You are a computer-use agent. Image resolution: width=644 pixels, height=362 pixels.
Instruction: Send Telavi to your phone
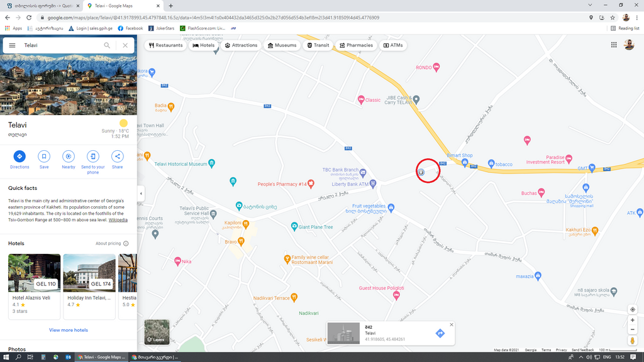[x=93, y=162]
